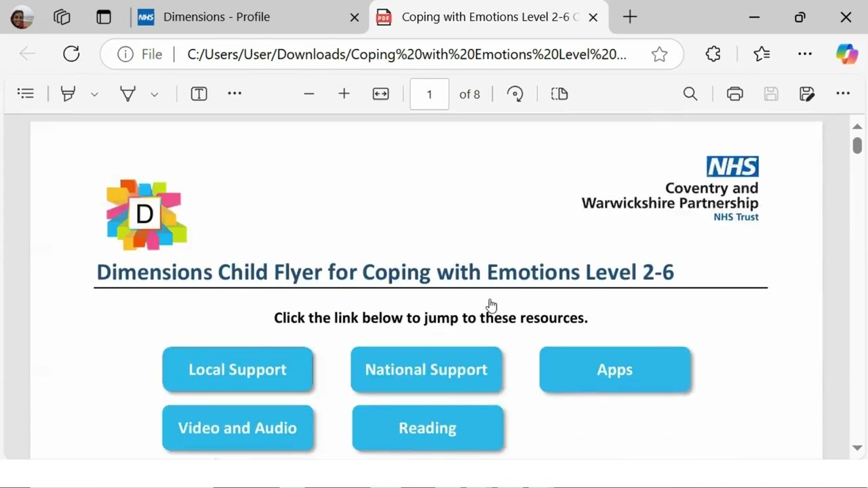Zoom out the PDF document
The image size is (868, 488).
(x=309, y=94)
